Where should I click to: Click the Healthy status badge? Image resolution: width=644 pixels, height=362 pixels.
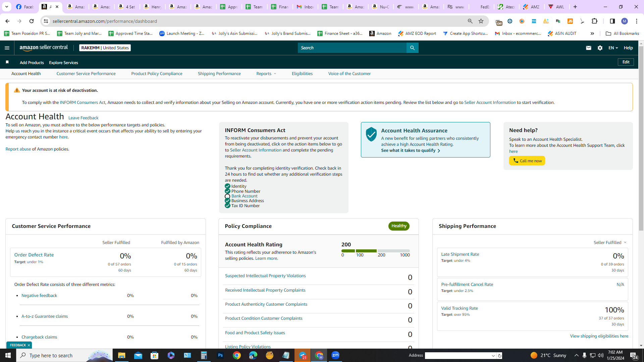(x=399, y=226)
